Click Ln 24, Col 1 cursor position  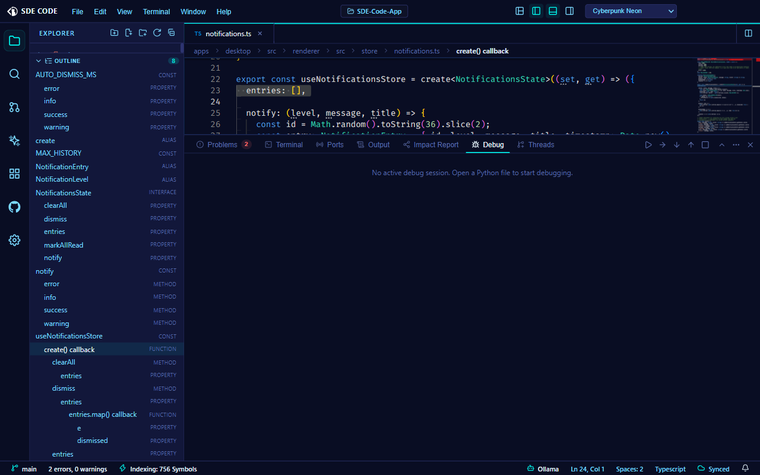tap(587, 469)
